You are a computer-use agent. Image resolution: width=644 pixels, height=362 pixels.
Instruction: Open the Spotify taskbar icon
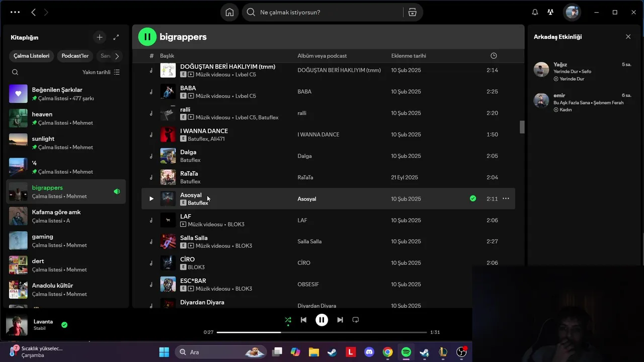click(x=406, y=352)
